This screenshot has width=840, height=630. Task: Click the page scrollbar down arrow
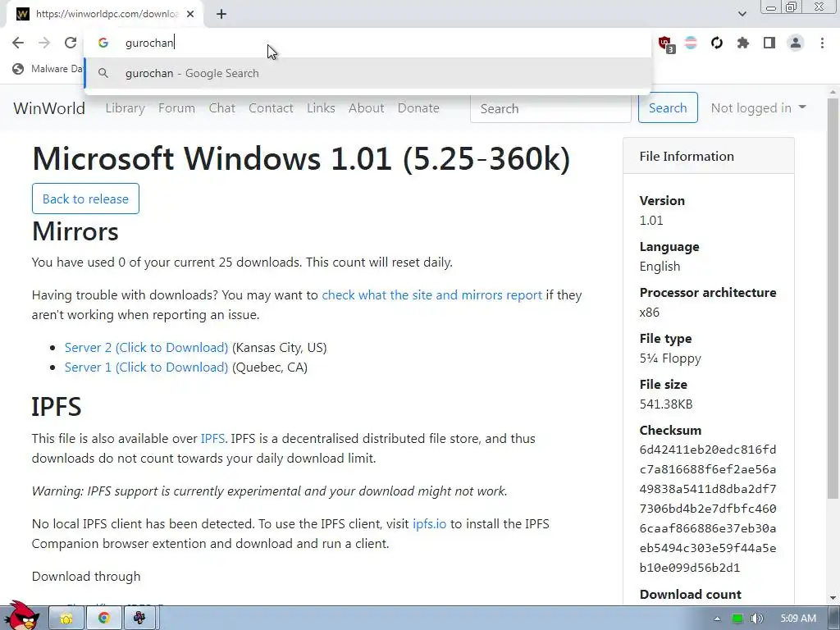833,598
